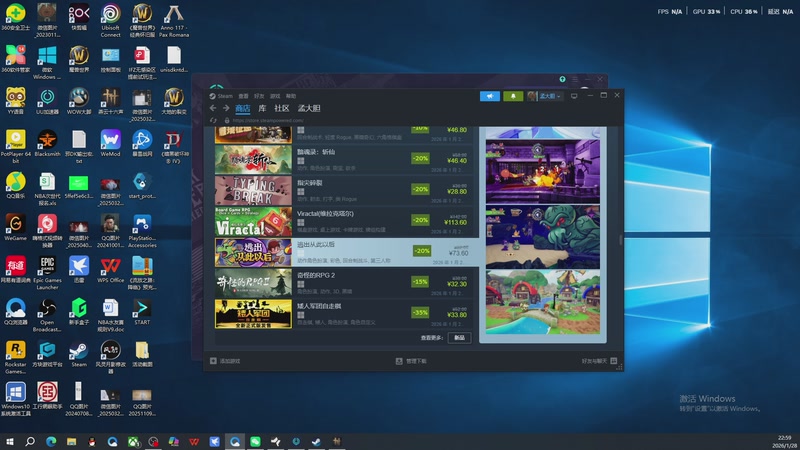Open the 帮助 menu in Steam
The image size is (800, 450).
[x=291, y=96]
